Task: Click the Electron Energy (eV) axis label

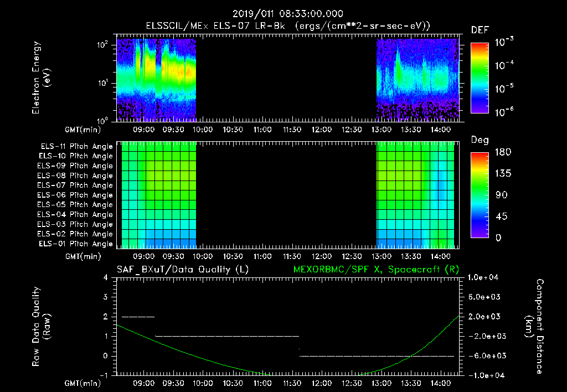Action: pyautogui.click(x=41, y=78)
